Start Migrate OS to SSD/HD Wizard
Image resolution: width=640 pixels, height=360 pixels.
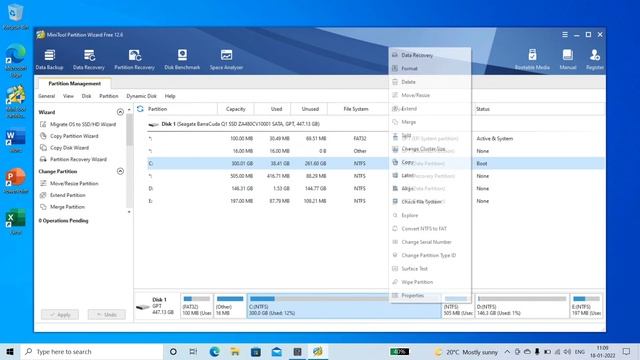pos(78,124)
